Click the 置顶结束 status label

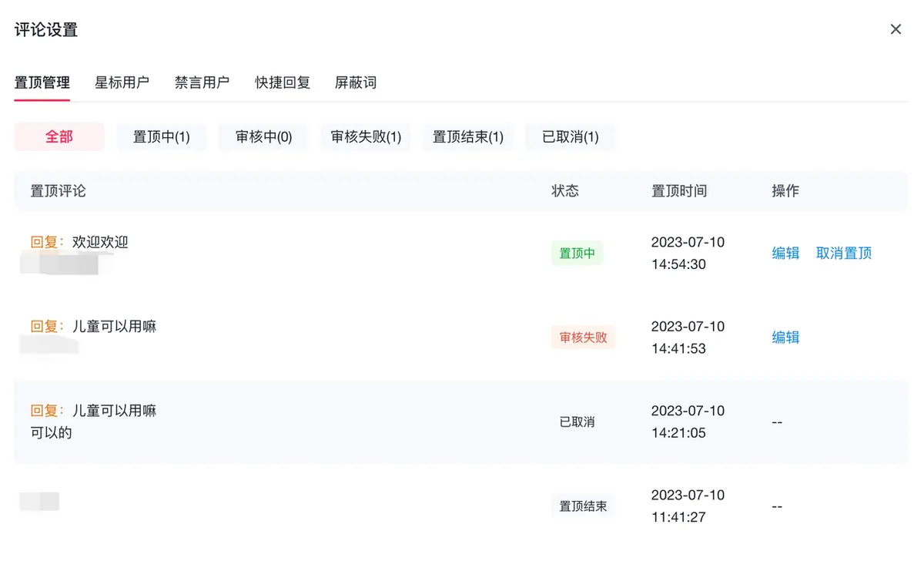pos(583,506)
